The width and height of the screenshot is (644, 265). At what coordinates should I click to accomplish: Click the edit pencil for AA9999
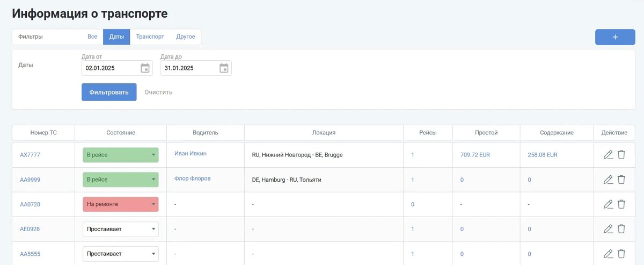pos(608,180)
